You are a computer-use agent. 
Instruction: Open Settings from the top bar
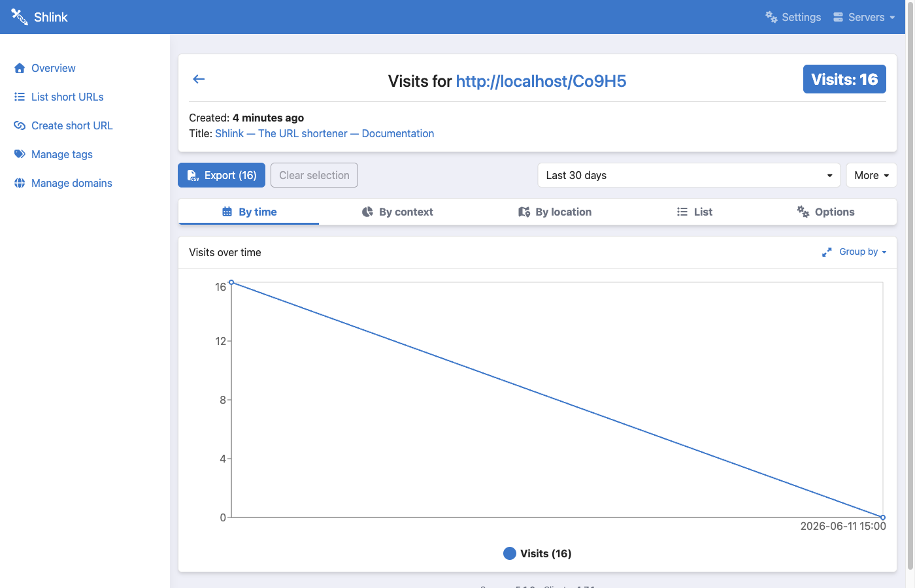click(793, 17)
